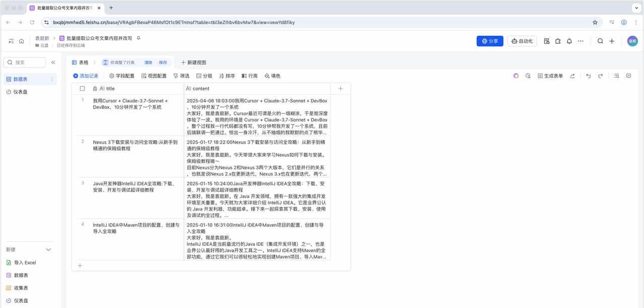Click the AI assistant gradient circle icon

coord(516,75)
